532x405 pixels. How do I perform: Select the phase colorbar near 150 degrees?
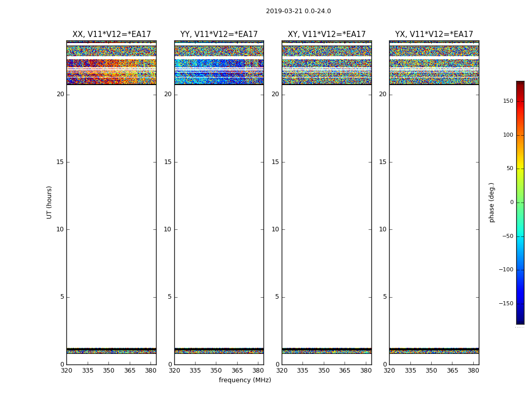click(520, 101)
